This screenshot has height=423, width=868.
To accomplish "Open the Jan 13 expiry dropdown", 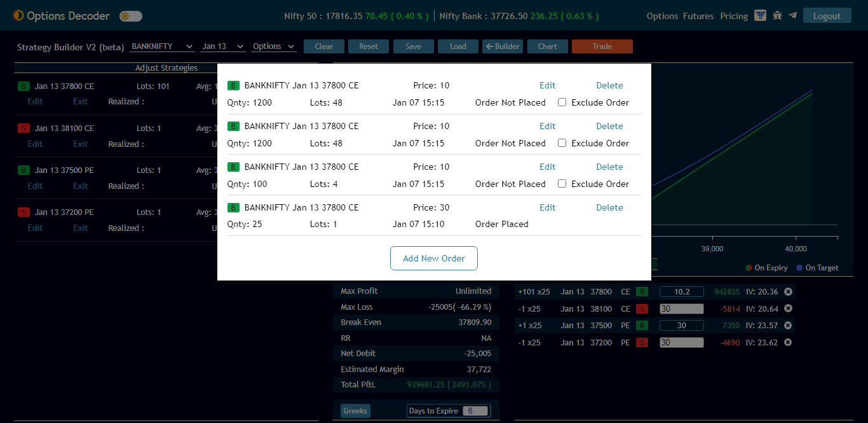I will 222,46.
